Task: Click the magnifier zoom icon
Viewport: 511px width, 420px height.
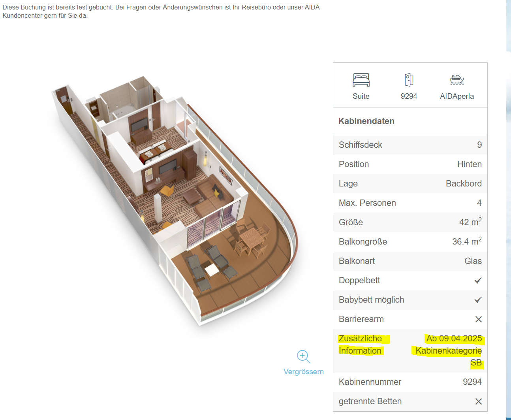Action: point(303,356)
